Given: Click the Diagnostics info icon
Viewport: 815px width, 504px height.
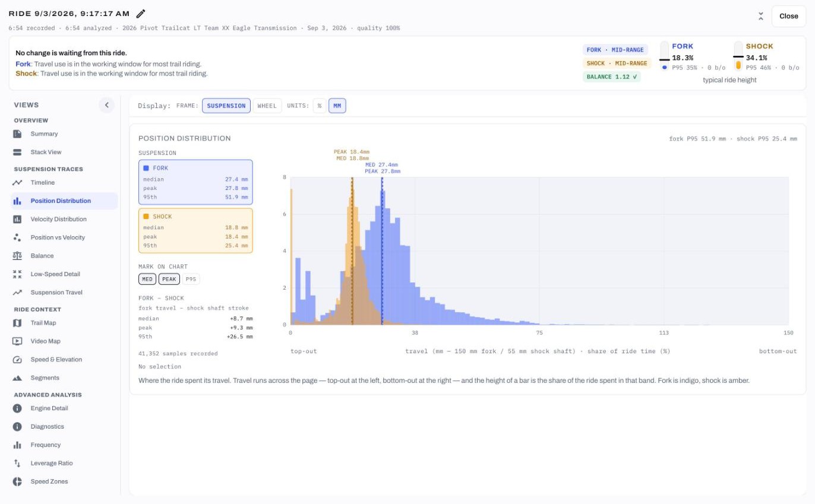Looking at the screenshot, I should 17,427.
